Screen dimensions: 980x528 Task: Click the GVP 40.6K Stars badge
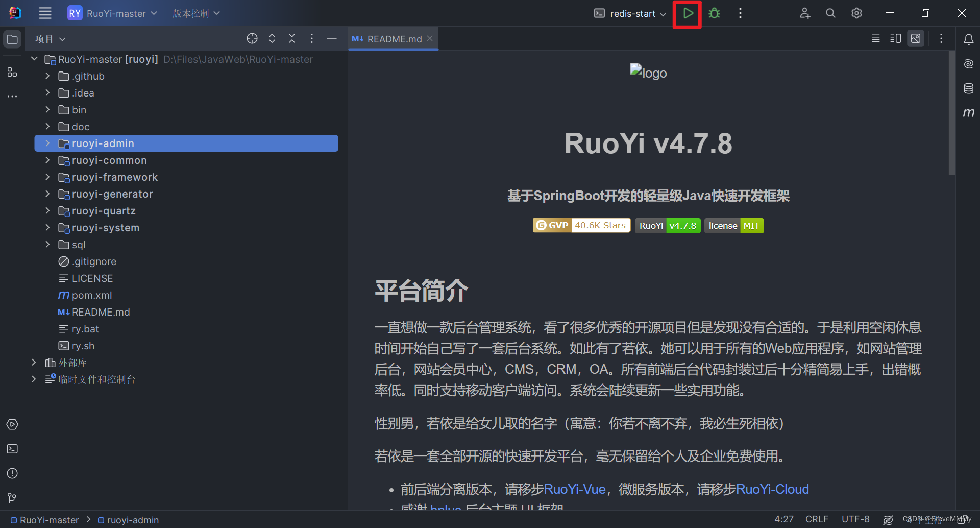(581, 225)
